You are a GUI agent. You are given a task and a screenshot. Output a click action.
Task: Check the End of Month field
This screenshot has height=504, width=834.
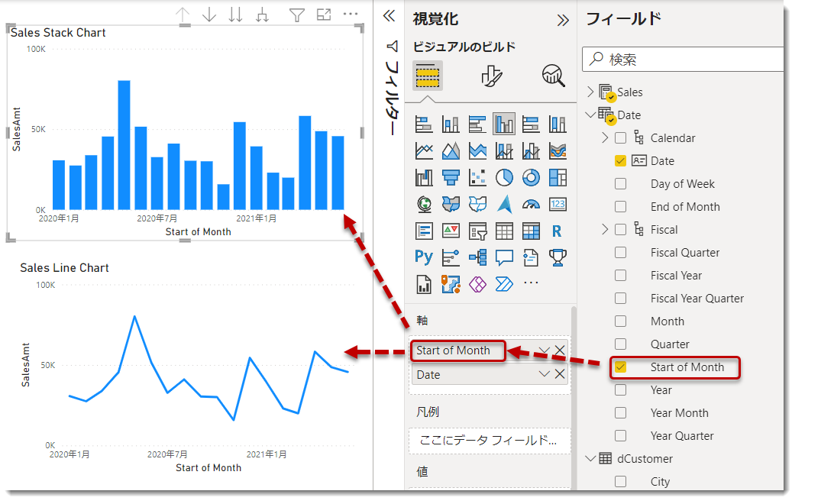tap(620, 207)
